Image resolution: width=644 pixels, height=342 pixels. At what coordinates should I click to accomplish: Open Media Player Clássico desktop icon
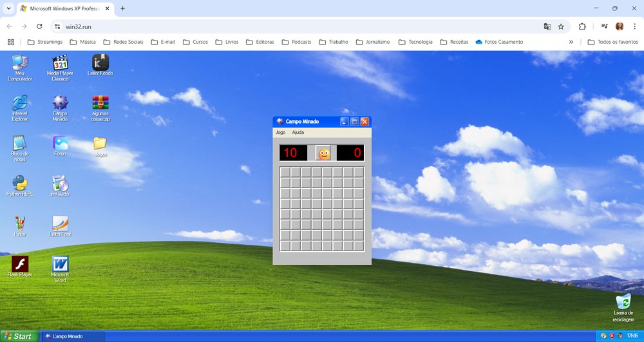(x=60, y=68)
